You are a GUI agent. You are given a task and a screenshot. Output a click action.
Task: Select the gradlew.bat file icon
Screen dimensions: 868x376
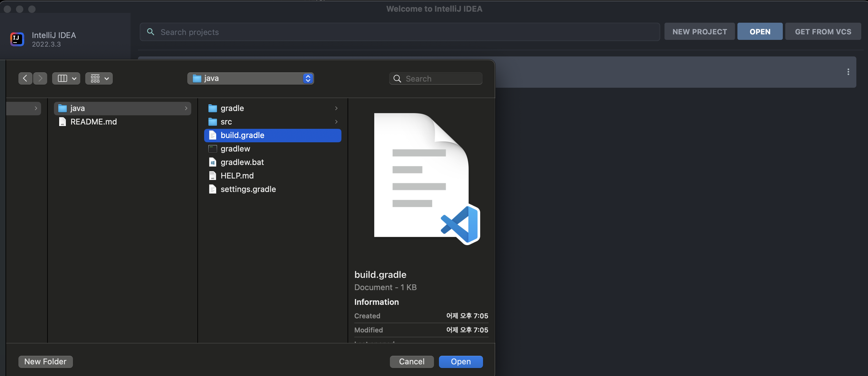pyautogui.click(x=212, y=162)
